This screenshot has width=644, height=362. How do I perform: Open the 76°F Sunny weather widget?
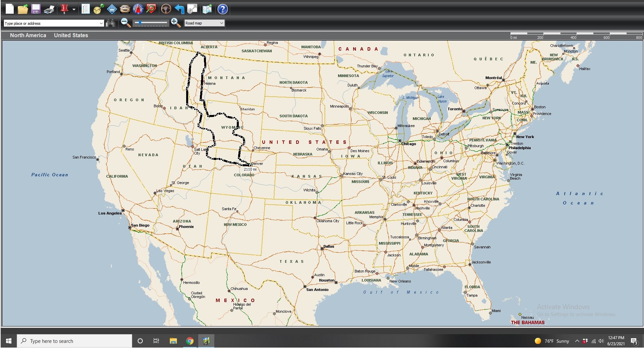click(552, 341)
